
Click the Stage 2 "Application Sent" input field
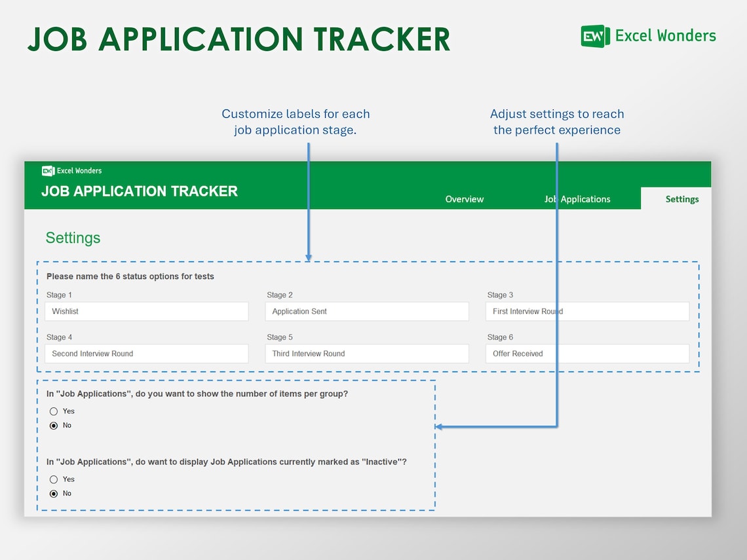click(367, 311)
